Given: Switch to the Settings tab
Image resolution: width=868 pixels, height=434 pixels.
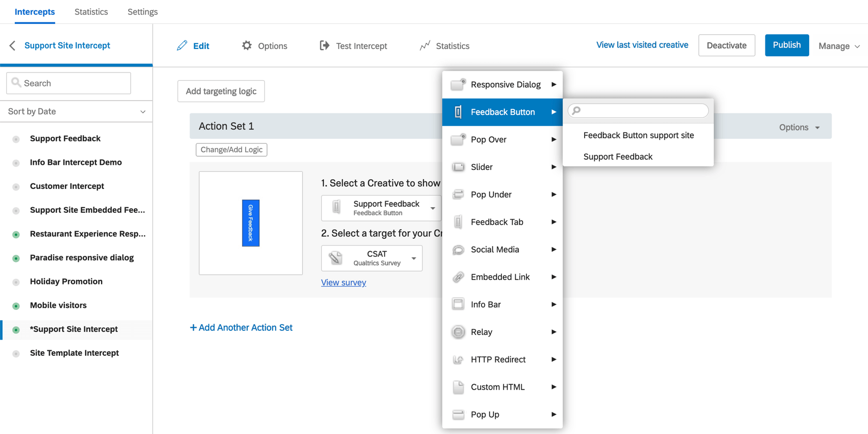Looking at the screenshot, I should [142, 12].
